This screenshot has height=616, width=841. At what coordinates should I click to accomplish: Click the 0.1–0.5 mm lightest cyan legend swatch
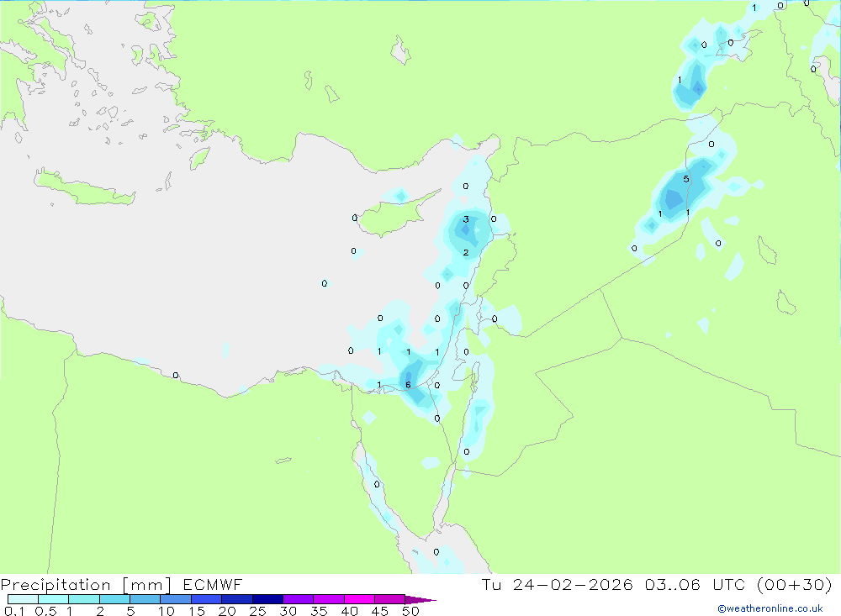point(23,599)
